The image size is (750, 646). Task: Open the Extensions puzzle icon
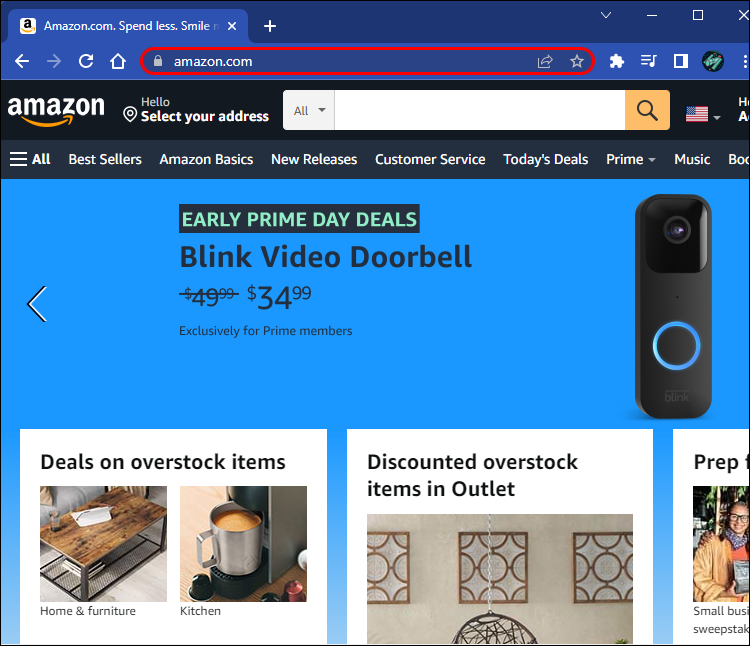click(617, 61)
